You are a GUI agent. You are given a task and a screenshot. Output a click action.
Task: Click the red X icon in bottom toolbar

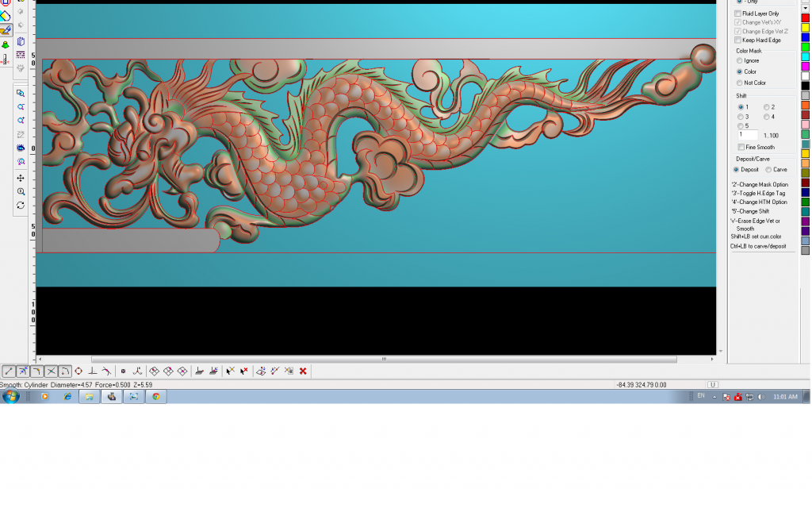[x=303, y=371]
